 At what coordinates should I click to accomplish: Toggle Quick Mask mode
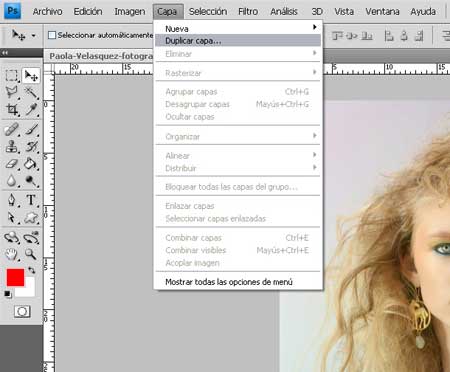pos(22,311)
